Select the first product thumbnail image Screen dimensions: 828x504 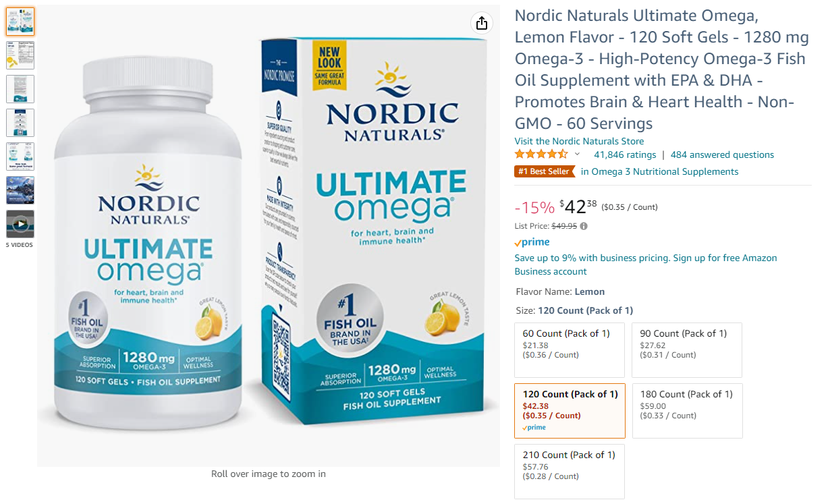point(20,22)
